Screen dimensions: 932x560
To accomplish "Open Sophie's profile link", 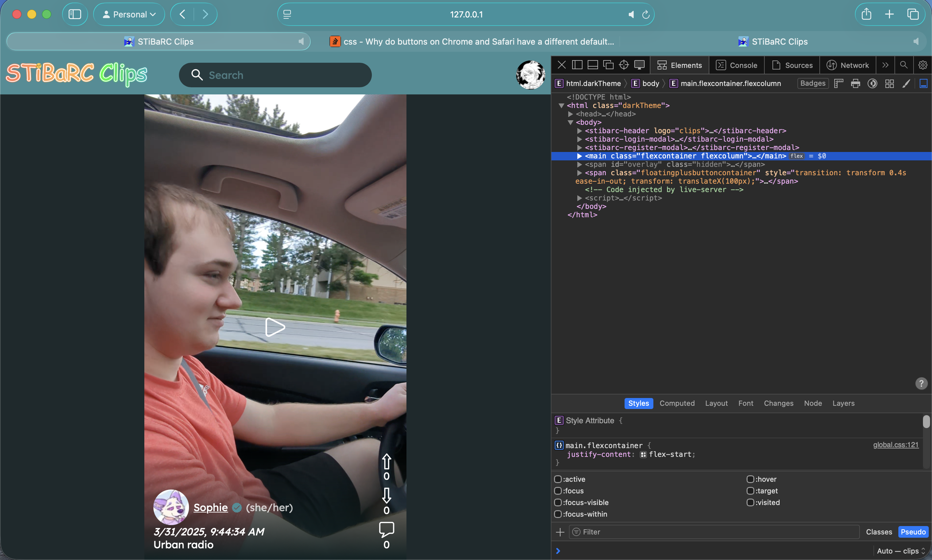I will (x=210, y=508).
